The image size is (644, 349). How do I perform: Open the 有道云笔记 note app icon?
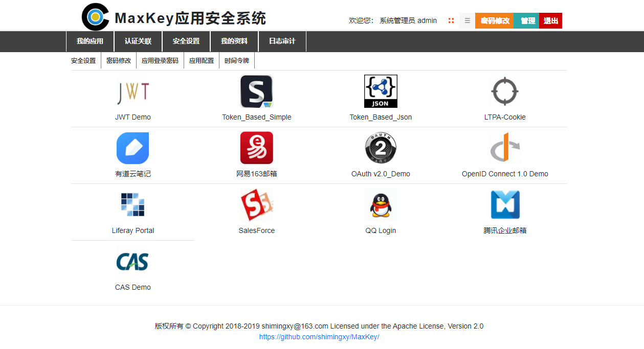click(132, 148)
